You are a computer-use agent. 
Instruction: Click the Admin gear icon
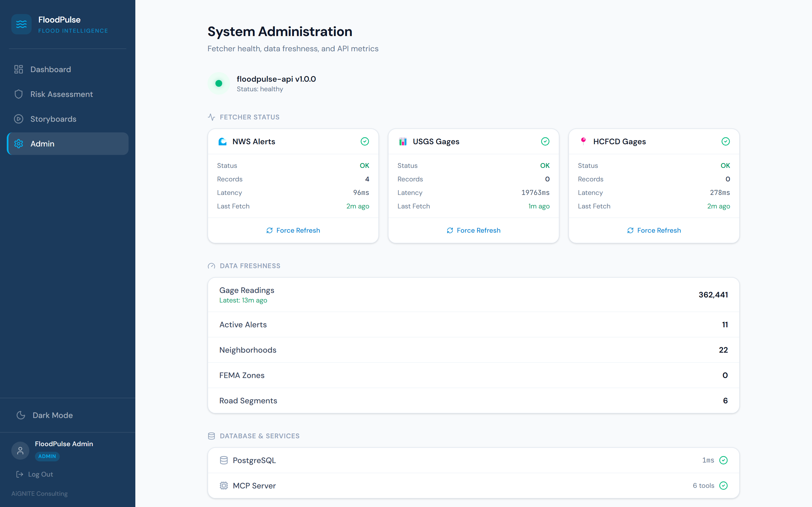click(x=18, y=144)
